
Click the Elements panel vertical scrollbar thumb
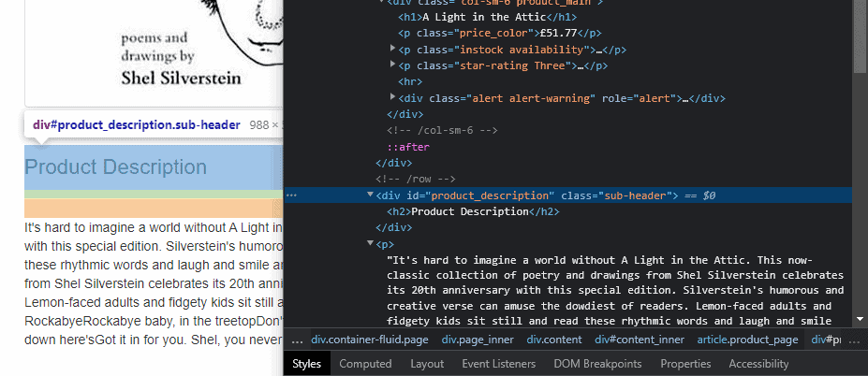[860, 35]
